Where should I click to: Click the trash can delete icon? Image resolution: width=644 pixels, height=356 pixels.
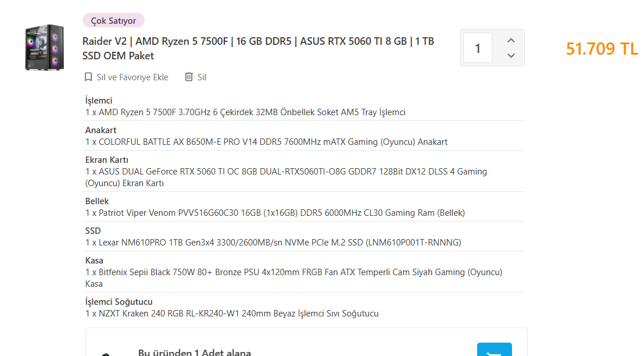click(x=188, y=77)
